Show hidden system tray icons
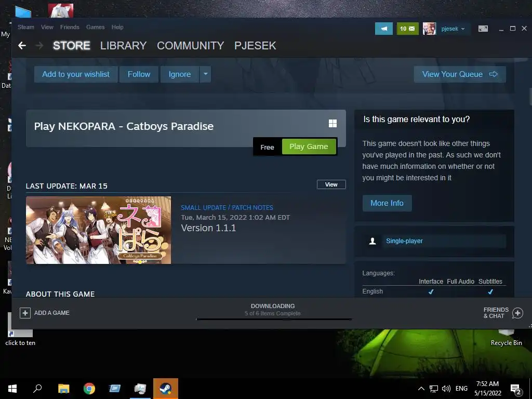Screen dimensions: 532x399 coord(421,389)
